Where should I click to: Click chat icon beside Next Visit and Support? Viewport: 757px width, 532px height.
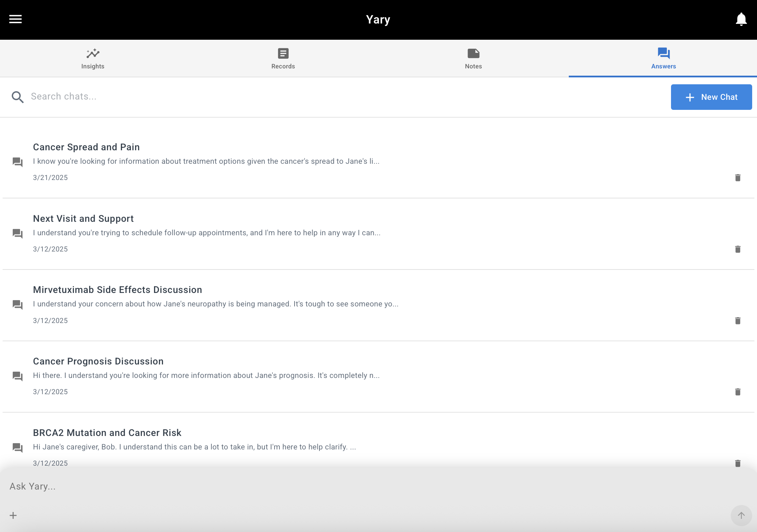coord(18,234)
